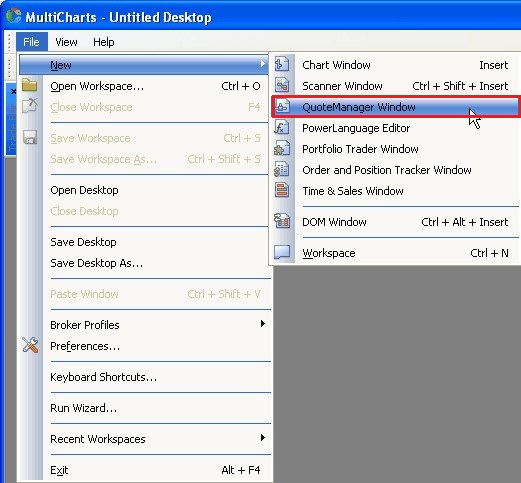Open PowerLanguage Editor from submenu
The image size is (521, 483).
(x=395, y=128)
